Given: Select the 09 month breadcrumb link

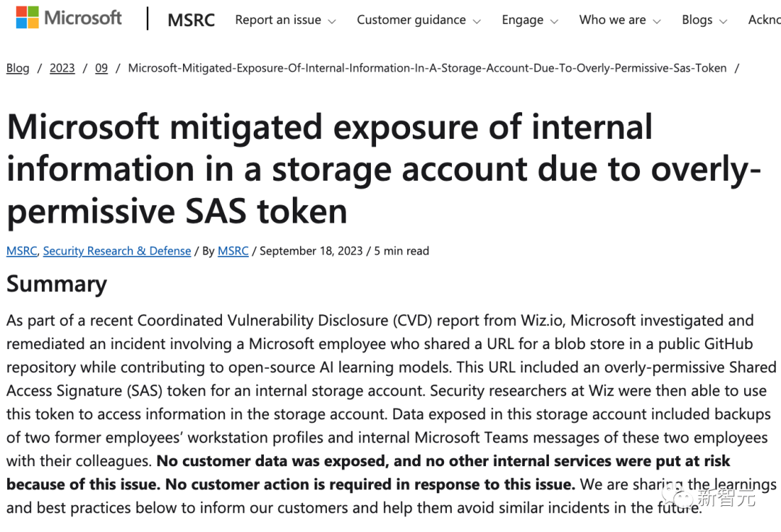Looking at the screenshot, I should [101, 68].
